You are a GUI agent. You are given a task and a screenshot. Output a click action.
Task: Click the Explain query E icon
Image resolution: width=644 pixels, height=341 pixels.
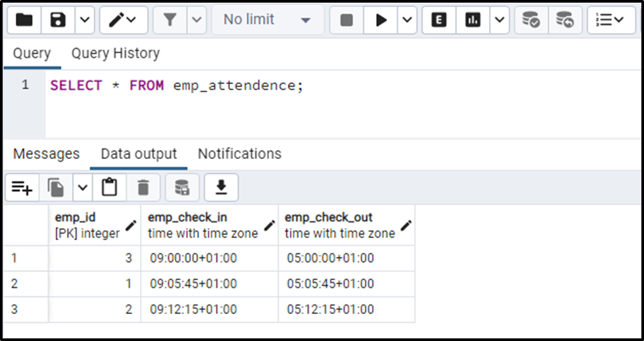pyautogui.click(x=439, y=20)
